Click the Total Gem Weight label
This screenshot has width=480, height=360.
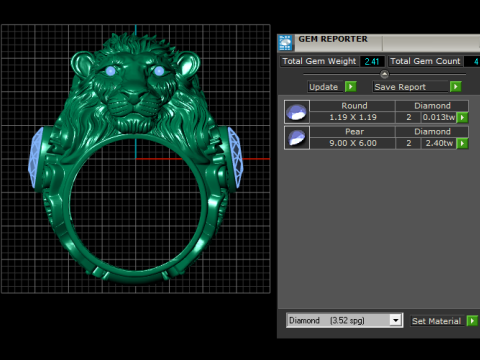319,61
